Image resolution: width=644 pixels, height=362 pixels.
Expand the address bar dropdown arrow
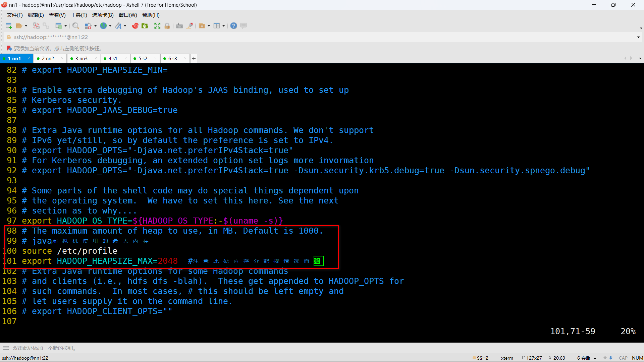click(638, 37)
